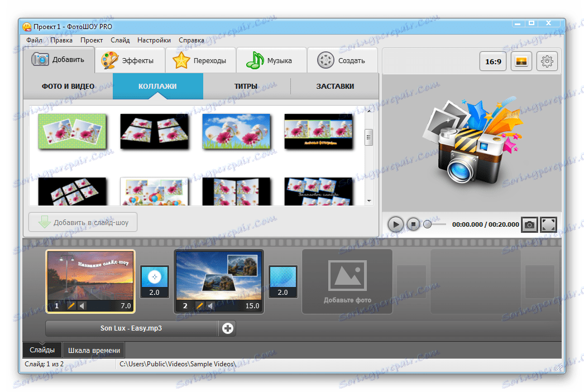Switch to ТИТРЫ sub-tab

(246, 86)
